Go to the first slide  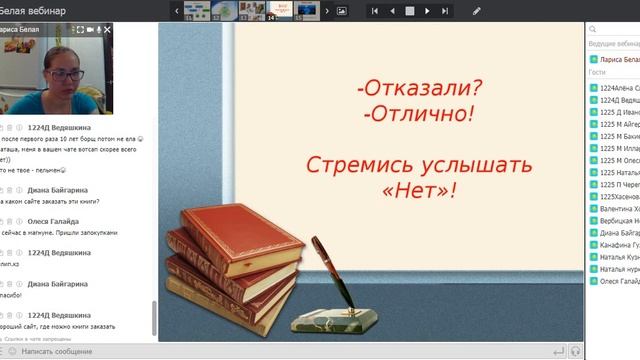(375, 11)
